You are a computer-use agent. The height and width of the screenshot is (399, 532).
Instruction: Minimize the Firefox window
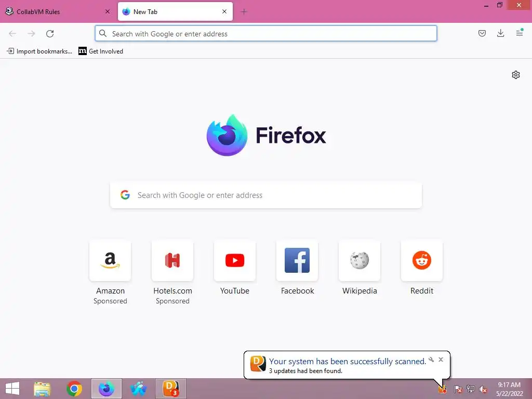pos(486,5)
